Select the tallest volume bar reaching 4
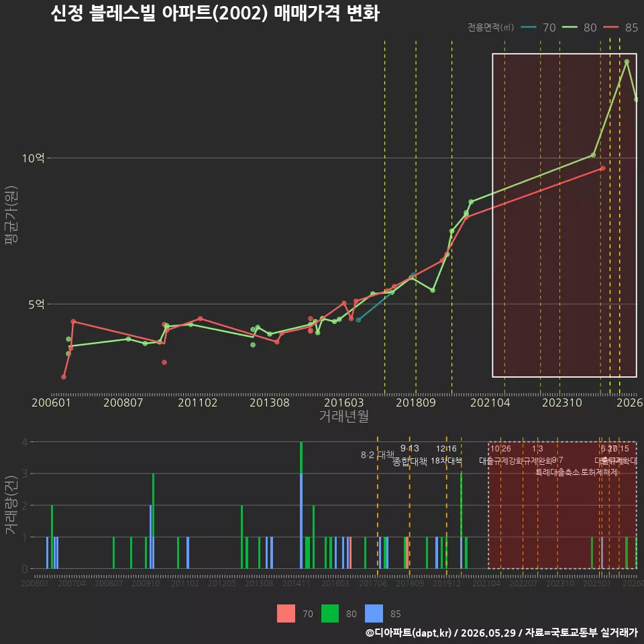The image size is (644, 644). (301, 505)
